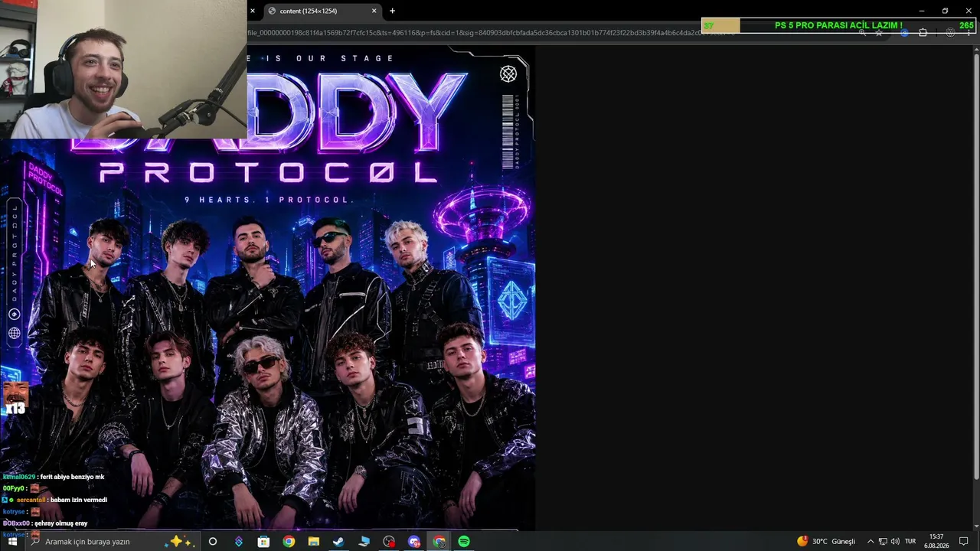The image size is (980, 551).
Task: Click the basketball-like logo icon on the poster
Action: 508,74
